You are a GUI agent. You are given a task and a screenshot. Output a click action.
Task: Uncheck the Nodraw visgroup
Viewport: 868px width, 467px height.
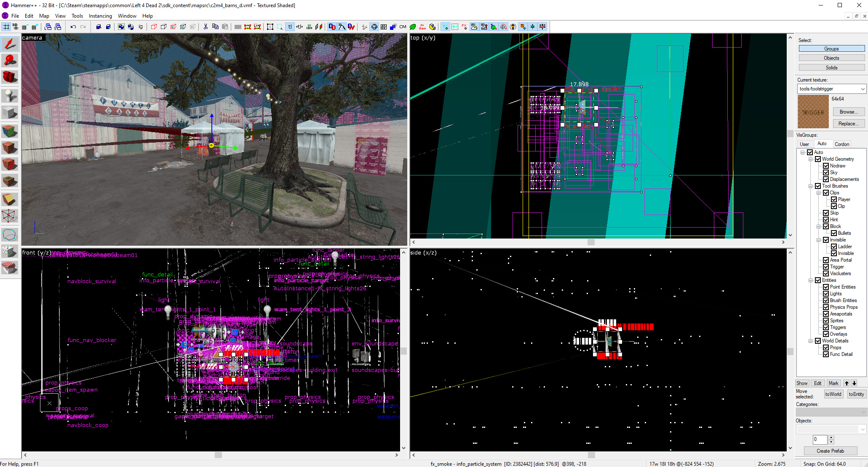click(x=826, y=166)
